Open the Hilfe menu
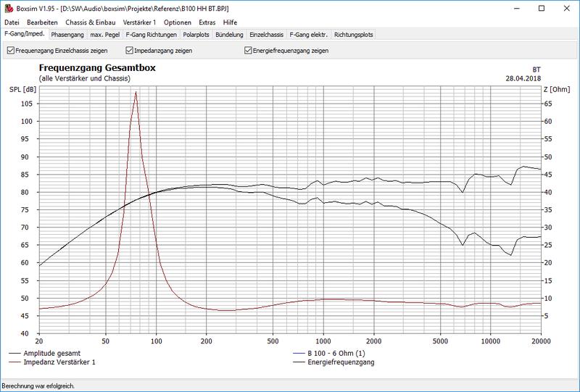 pyautogui.click(x=230, y=22)
